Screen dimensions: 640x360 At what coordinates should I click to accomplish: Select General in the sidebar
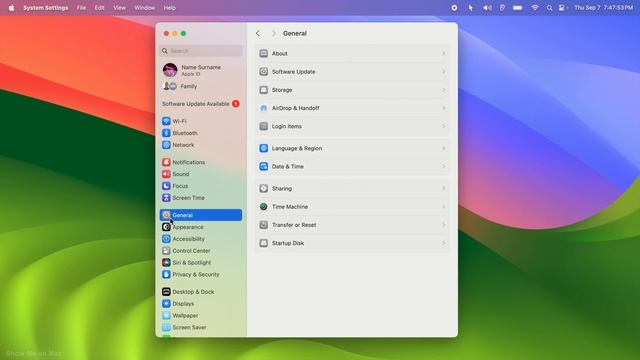coord(201,215)
